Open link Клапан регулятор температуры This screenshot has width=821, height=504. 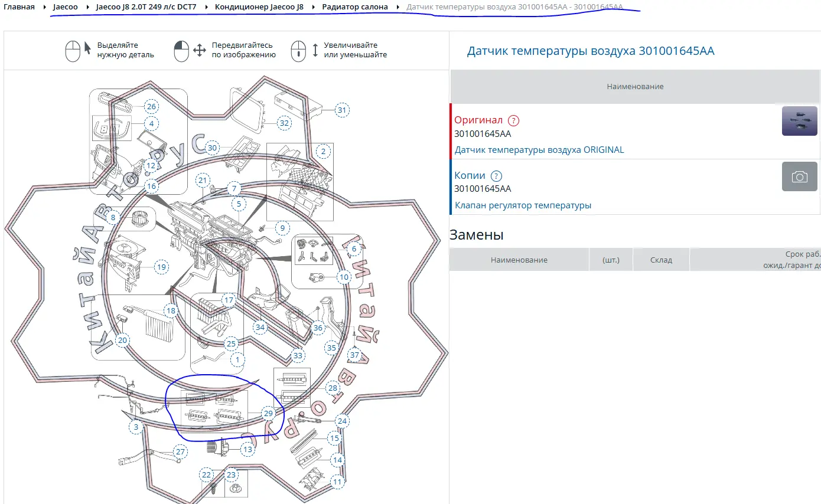(523, 205)
